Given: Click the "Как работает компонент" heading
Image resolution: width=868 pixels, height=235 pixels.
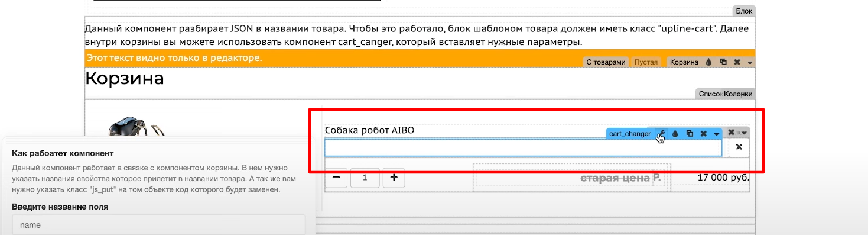Looking at the screenshot, I should (x=63, y=153).
